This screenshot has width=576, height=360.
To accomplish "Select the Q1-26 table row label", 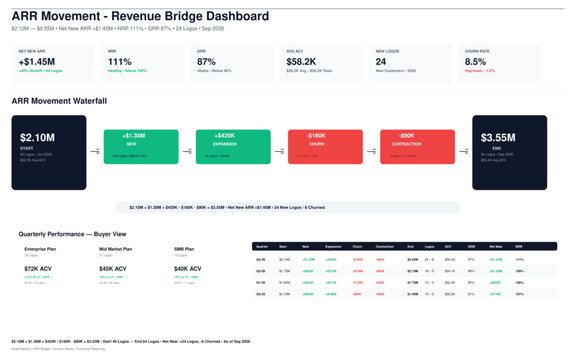I will 260,282.
